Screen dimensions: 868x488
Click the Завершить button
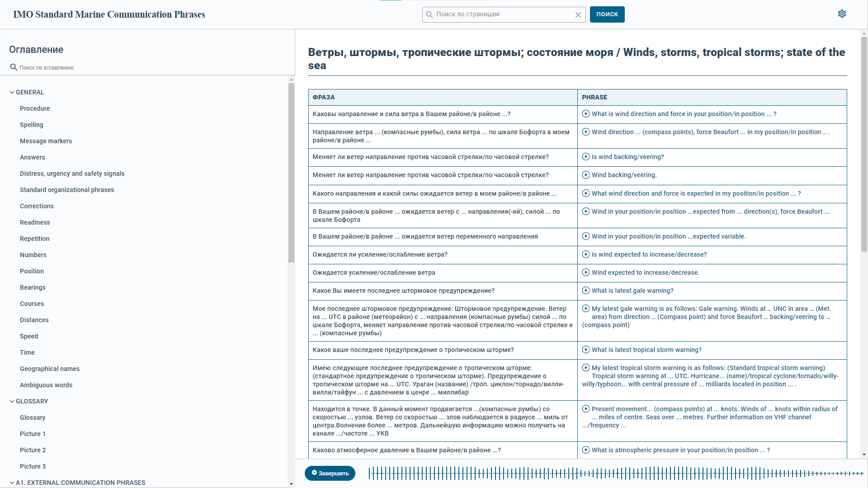[x=330, y=473]
